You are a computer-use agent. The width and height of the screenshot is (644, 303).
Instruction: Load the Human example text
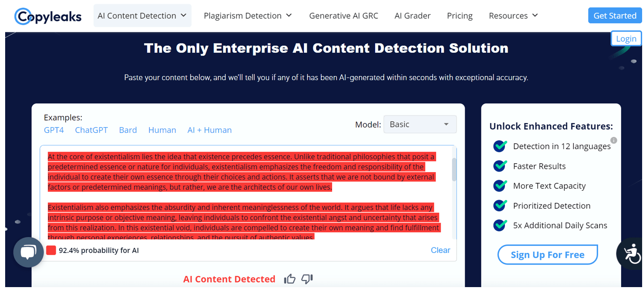click(162, 130)
